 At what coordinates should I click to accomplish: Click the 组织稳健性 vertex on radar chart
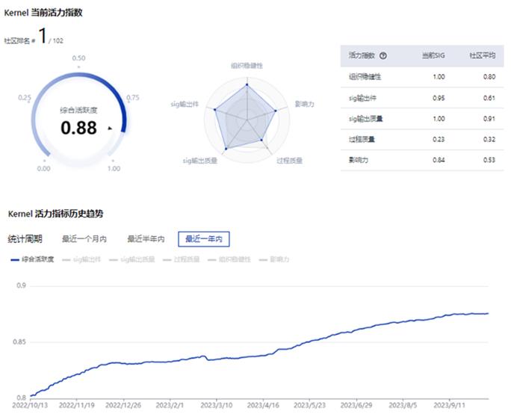pos(246,84)
